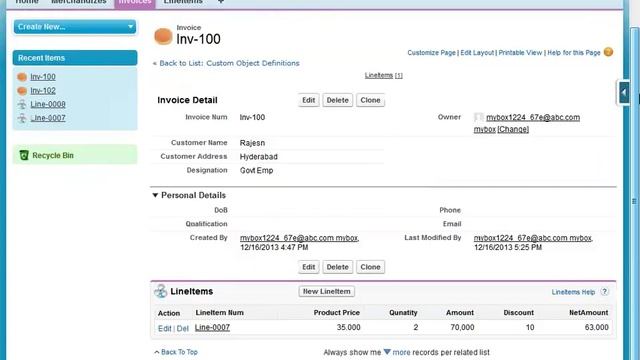This screenshot has height=360, width=640.
Task: Click the Product Price column header
Action: click(337, 313)
